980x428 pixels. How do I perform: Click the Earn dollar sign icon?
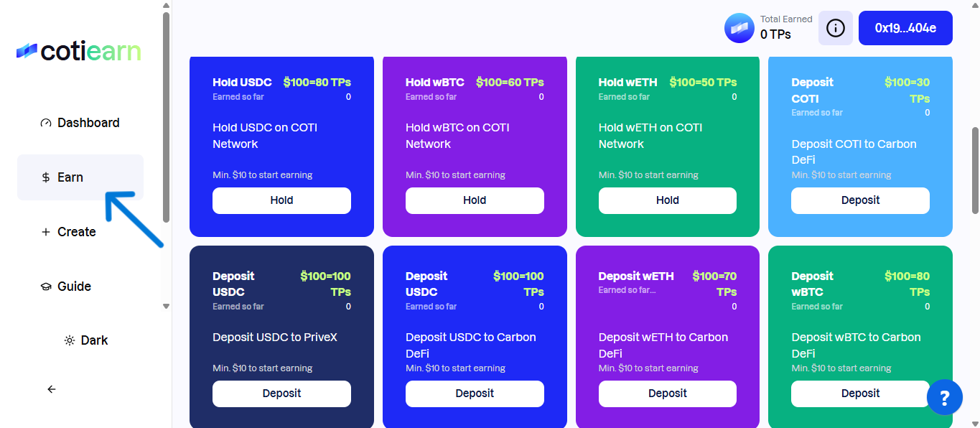[46, 177]
